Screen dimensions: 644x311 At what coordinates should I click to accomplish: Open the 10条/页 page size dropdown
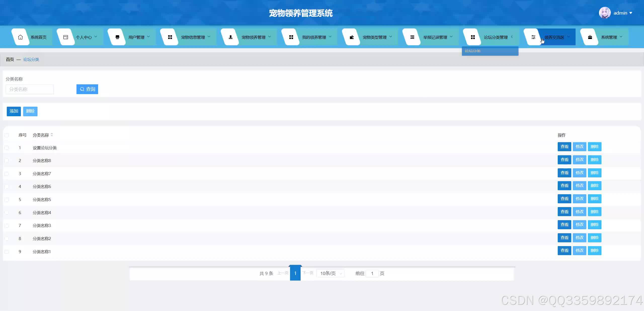(331, 273)
